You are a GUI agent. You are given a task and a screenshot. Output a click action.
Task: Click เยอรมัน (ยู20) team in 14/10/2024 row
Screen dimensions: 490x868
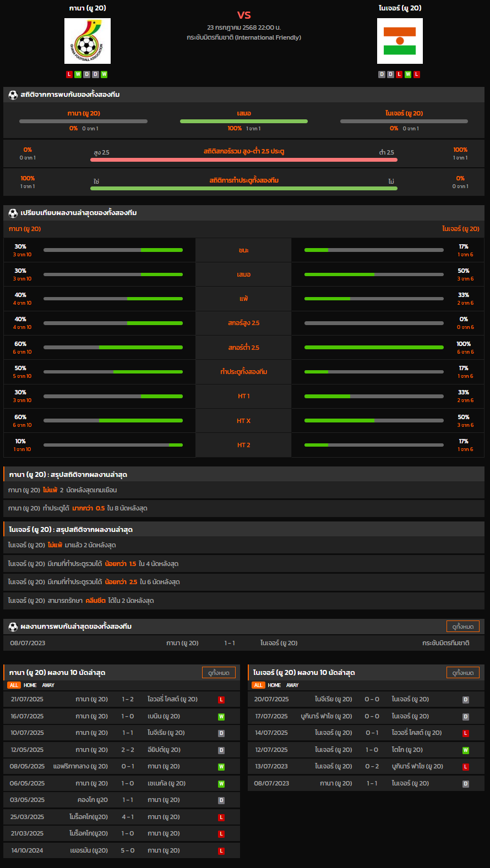coord(89,851)
